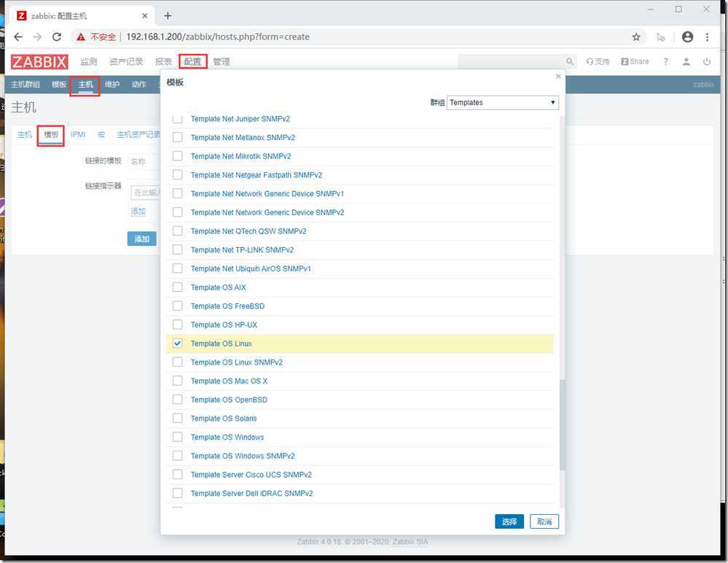Viewport: 728px width, 563px height.
Task: Check Template Server Cisco UCS SNMPv2
Action: click(177, 474)
